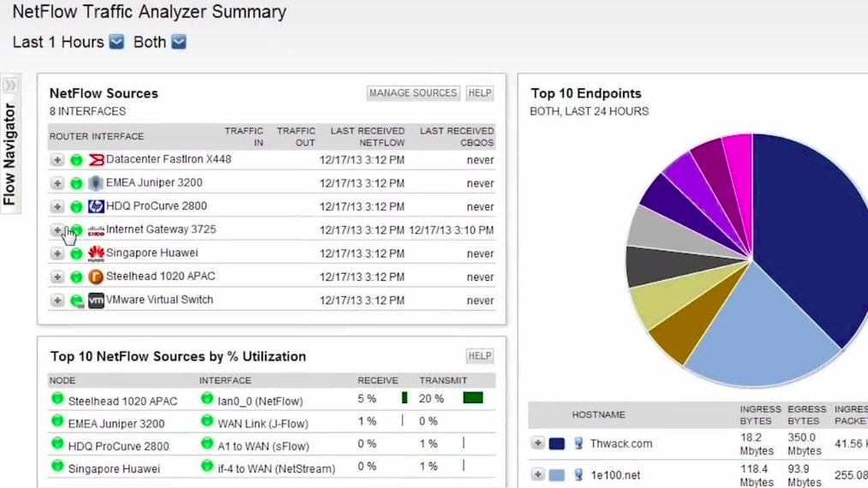Image resolution: width=868 pixels, height=488 pixels.
Task: Click node status icon for EMEA Juniper 3200 utilization
Action: coord(57,421)
